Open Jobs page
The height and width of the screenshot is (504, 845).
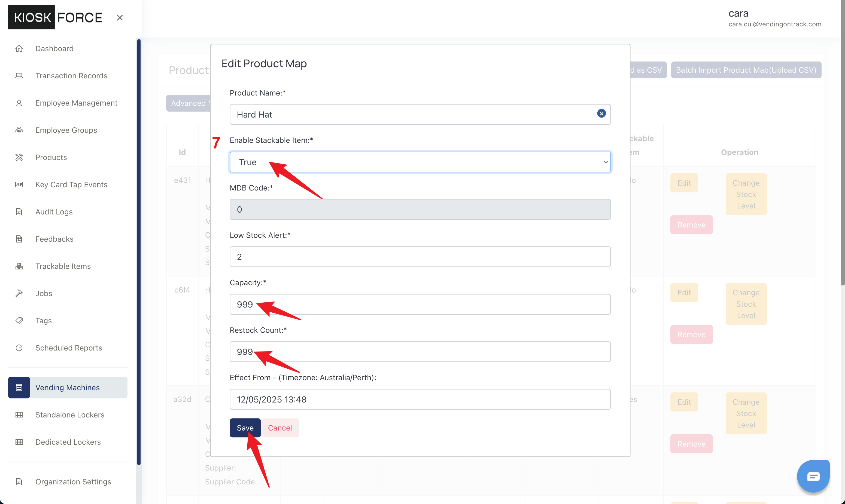coord(44,293)
